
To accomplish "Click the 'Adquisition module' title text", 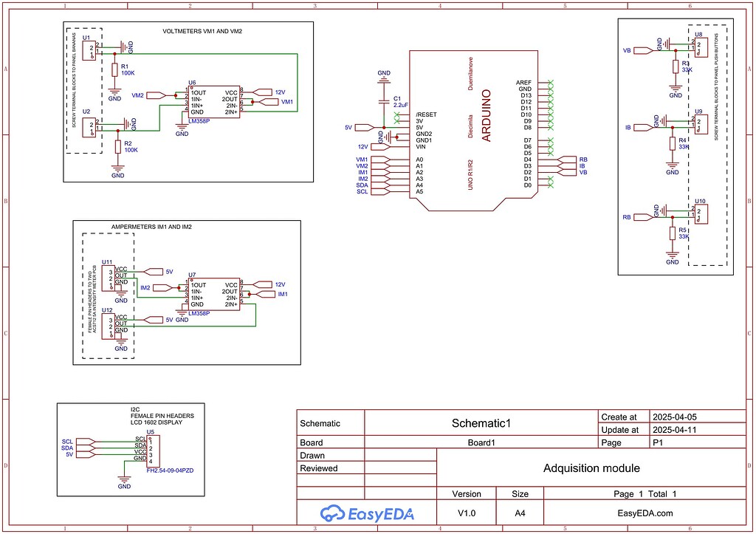I will [x=591, y=468].
